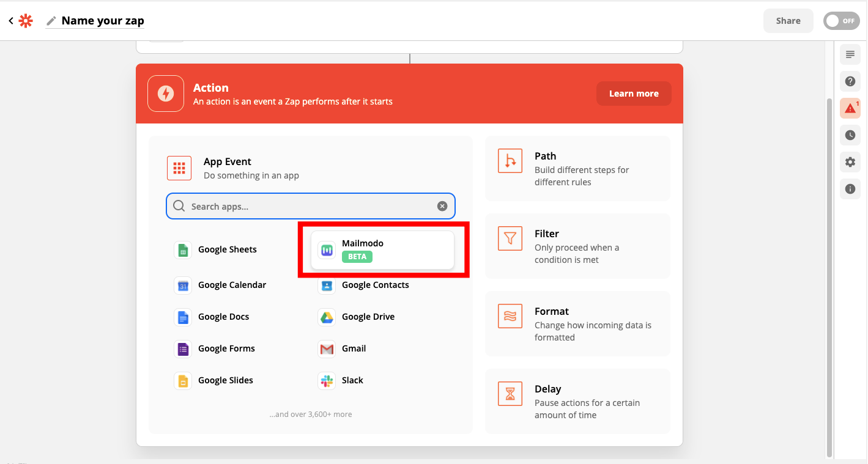Screen dimensions: 868x464
Task: Click the Share button
Action: [788, 21]
